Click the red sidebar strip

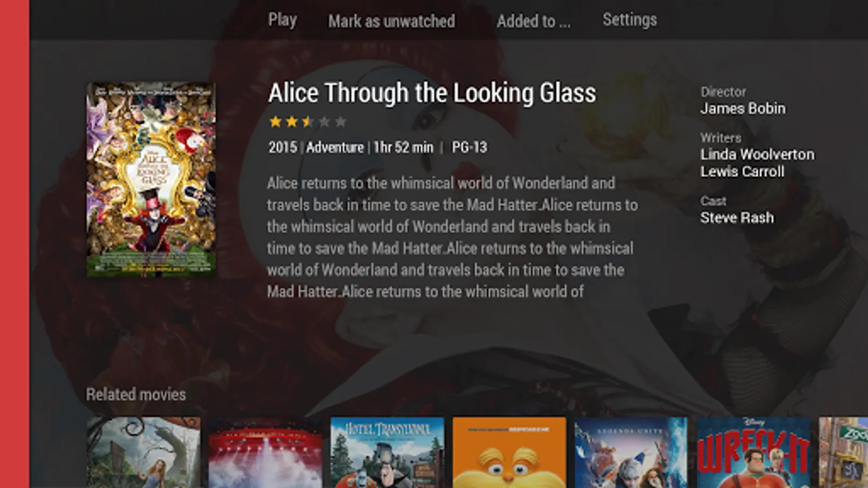(15, 244)
